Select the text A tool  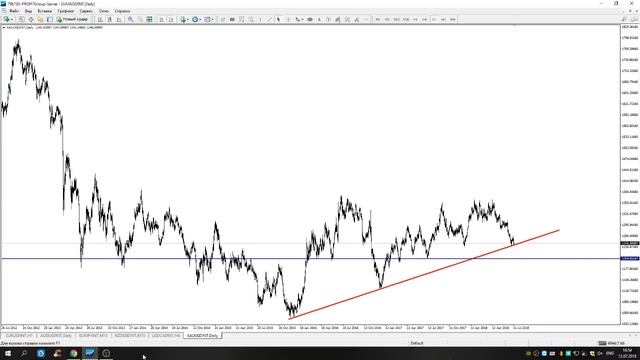pyautogui.click(x=319, y=19)
